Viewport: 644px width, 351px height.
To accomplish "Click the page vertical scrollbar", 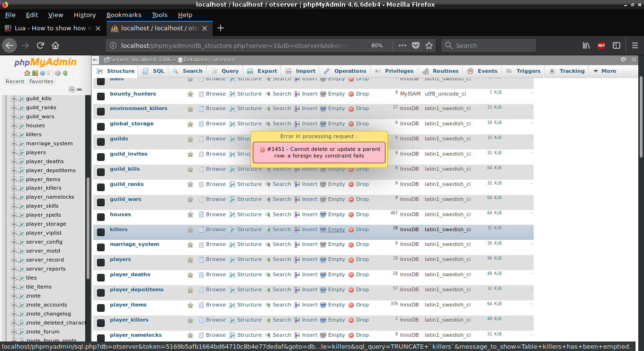I will point(642,116).
